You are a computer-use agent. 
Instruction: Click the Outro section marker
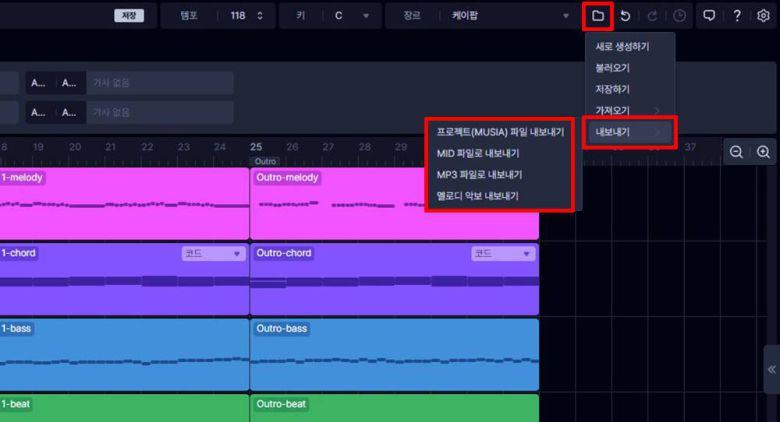[265, 161]
